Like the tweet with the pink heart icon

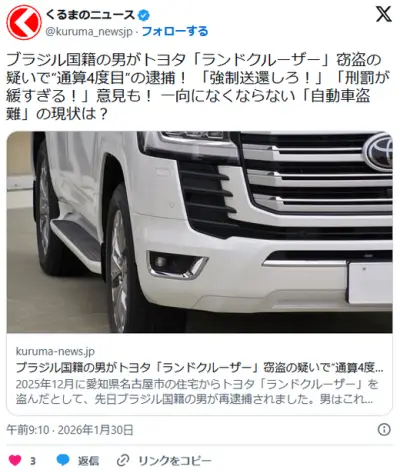pyautogui.click(x=14, y=461)
